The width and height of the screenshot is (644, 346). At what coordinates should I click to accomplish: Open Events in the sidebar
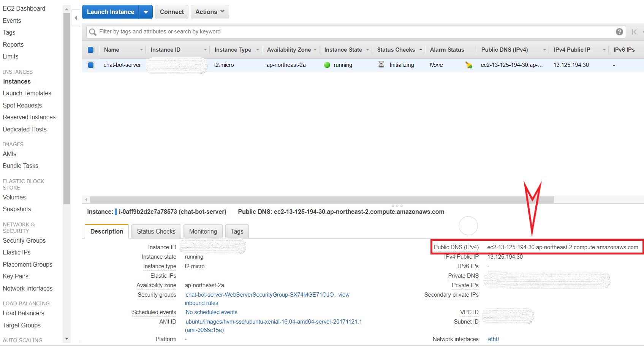[12, 21]
